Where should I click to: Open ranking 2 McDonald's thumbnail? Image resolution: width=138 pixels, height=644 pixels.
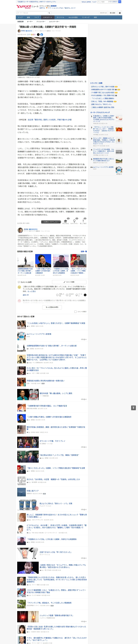click(x=119, y=130)
